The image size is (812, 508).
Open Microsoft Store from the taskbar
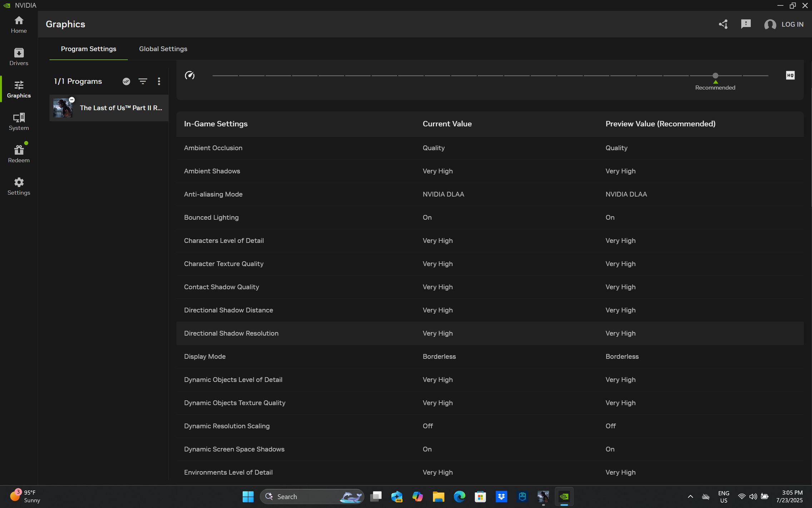(480, 497)
